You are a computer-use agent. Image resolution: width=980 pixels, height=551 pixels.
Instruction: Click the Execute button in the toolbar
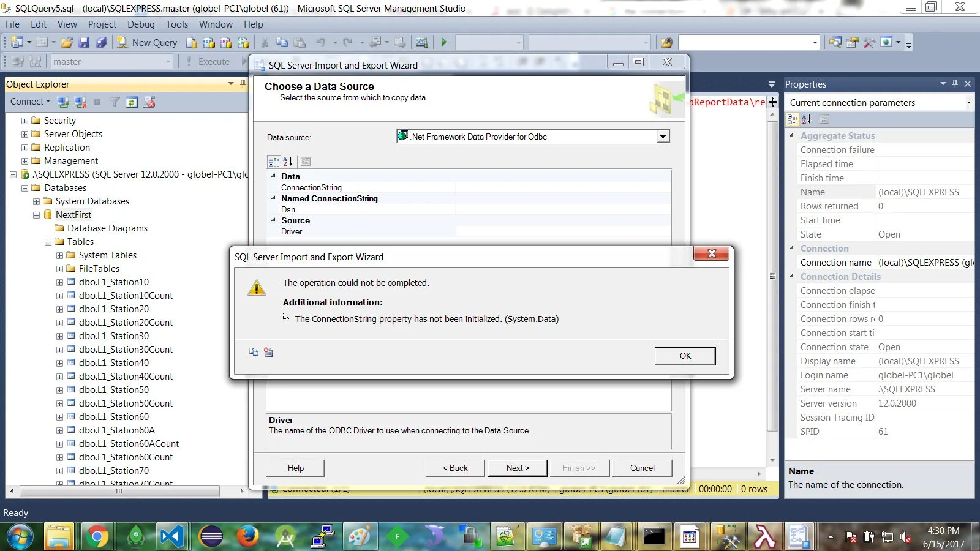208,61
